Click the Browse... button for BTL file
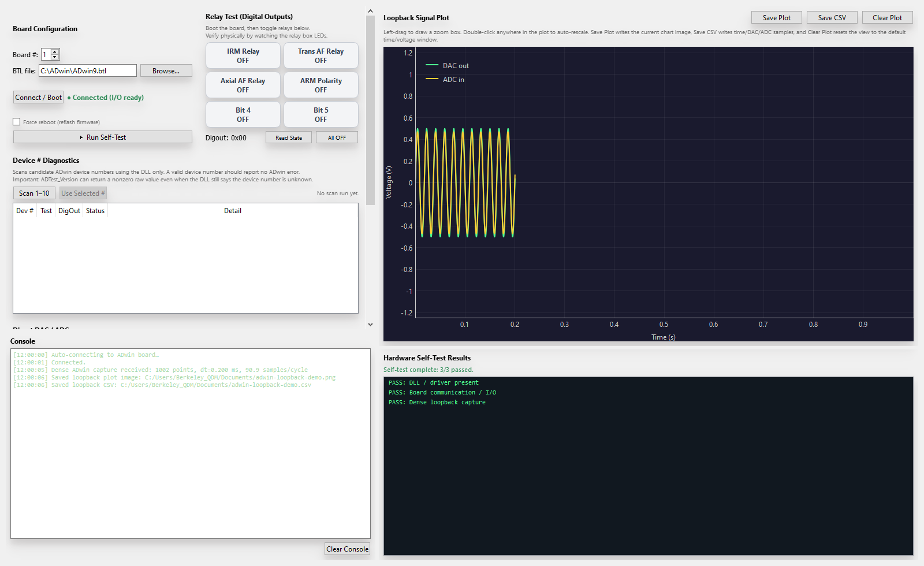The width and height of the screenshot is (924, 566). pos(166,70)
